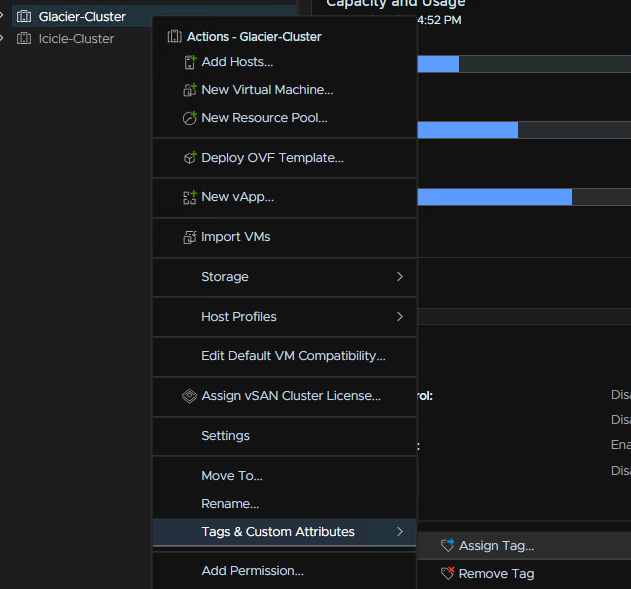Select Move To... menu entry

pos(285,476)
